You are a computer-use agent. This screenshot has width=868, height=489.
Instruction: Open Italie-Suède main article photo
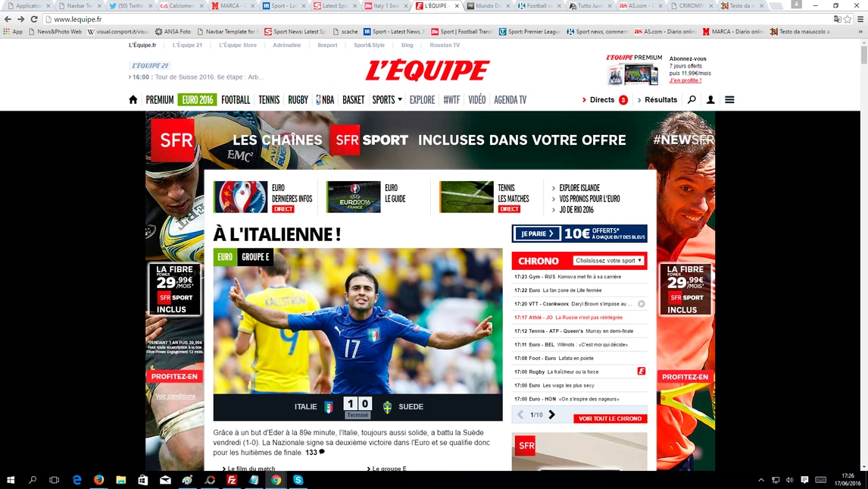click(x=358, y=321)
